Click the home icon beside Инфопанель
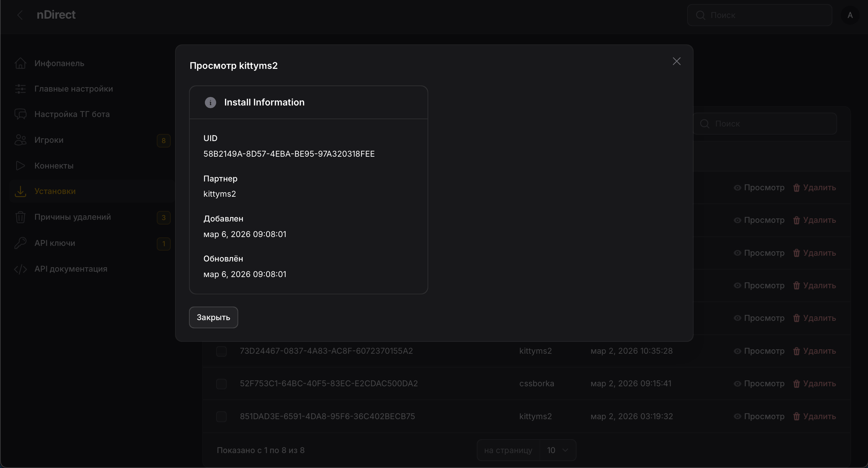Image resolution: width=868 pixels, height=468 pixels. point(20,63)
